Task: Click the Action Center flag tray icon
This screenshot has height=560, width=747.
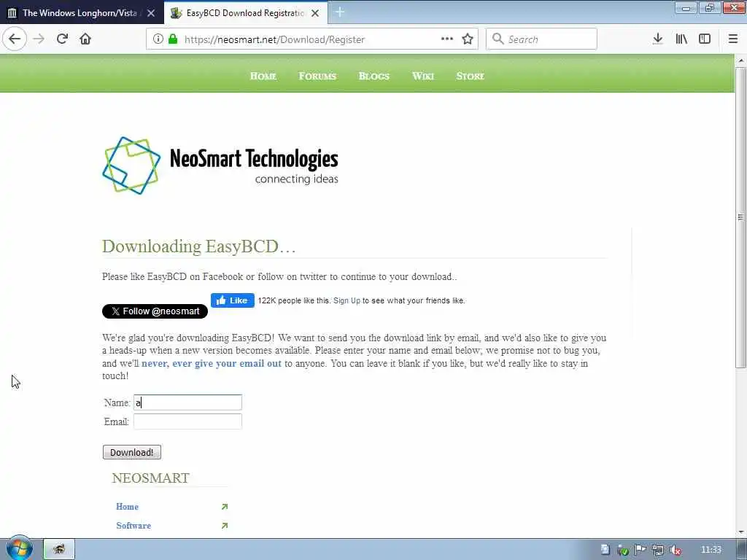Action: click(640, 550)
